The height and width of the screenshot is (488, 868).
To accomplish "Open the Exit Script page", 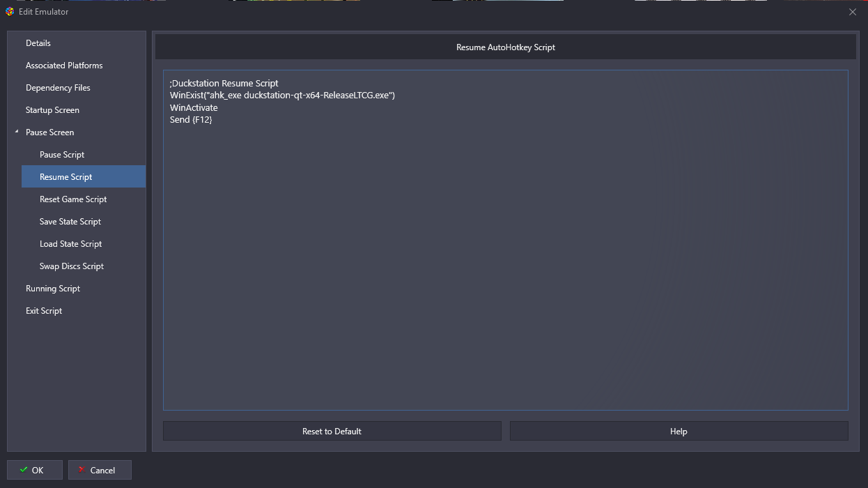I will (44, 311).
